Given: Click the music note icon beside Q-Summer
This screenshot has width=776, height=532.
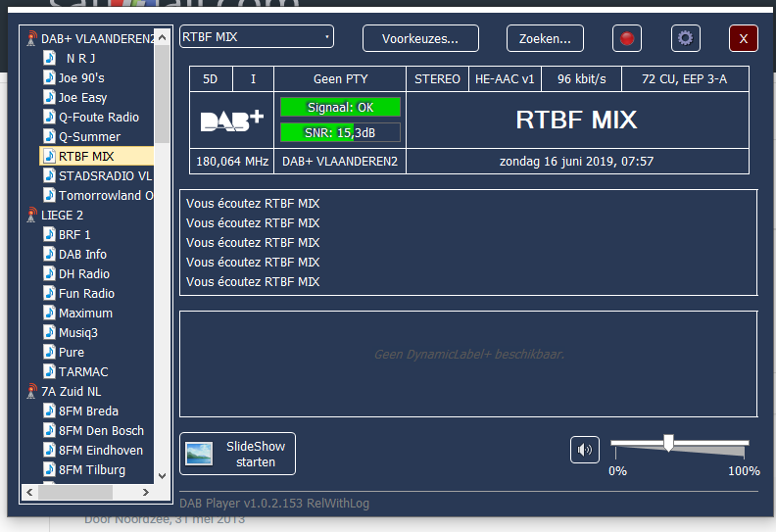Looking at the screenshot, I should (x=50, y=136).
